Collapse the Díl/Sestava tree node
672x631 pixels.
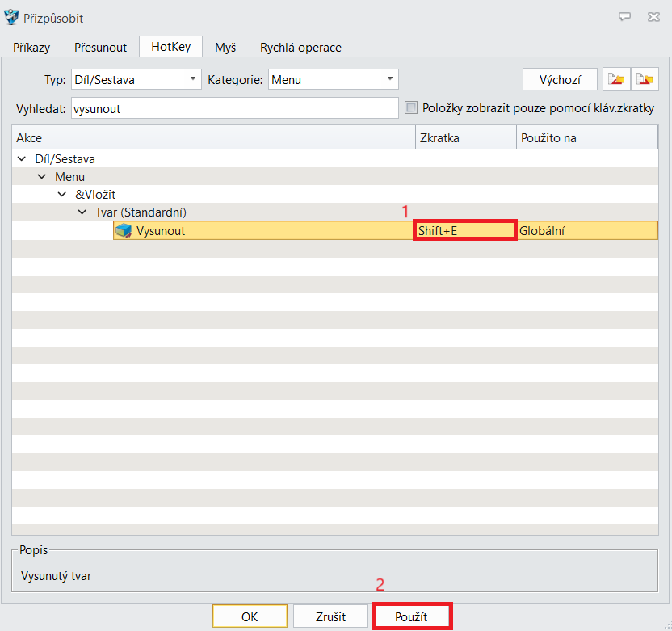pos(20,159)
